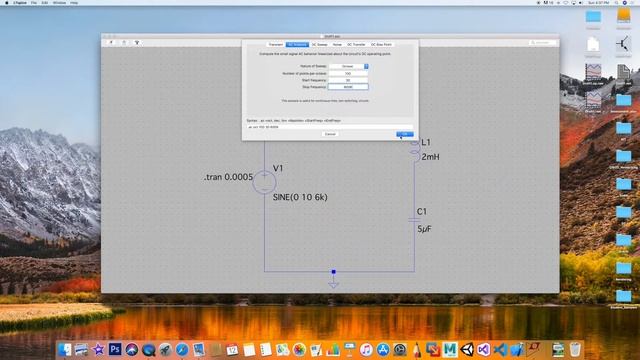This screenshot has height=360, width=640.
Task: Cancel the simulation command dialog
Action: click(x=330, y=134)
